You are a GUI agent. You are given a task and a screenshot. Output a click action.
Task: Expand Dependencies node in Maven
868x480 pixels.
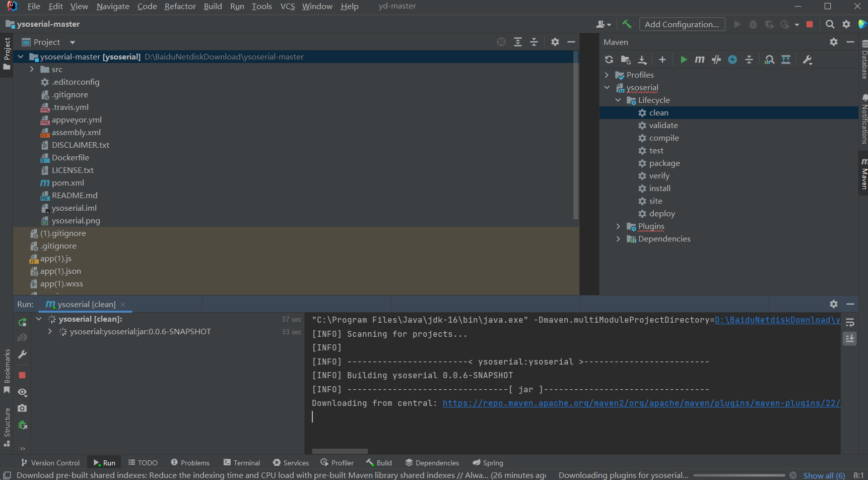618,238
